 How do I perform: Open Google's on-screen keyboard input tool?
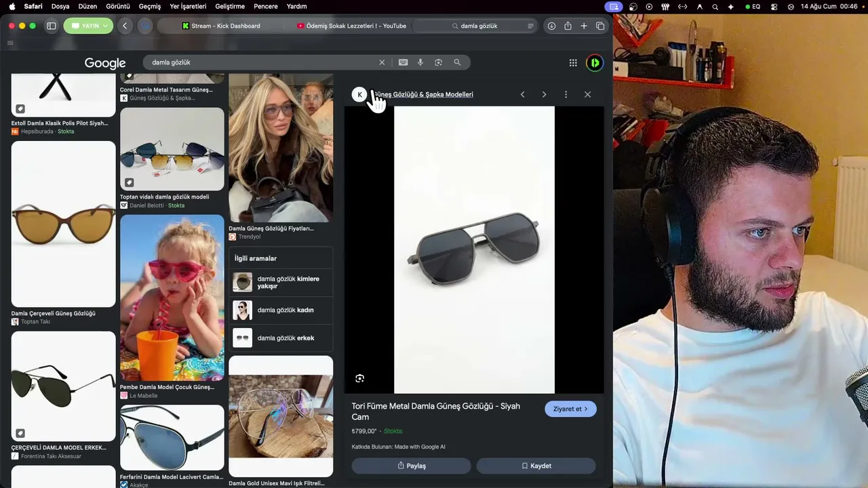pos(403,62)
